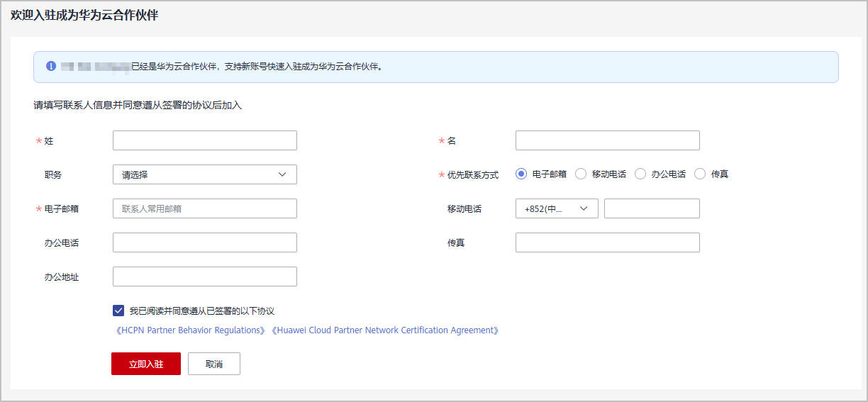Click the 取消 button
The height and width of the screenshot is (402, 868).
point(213,364)
